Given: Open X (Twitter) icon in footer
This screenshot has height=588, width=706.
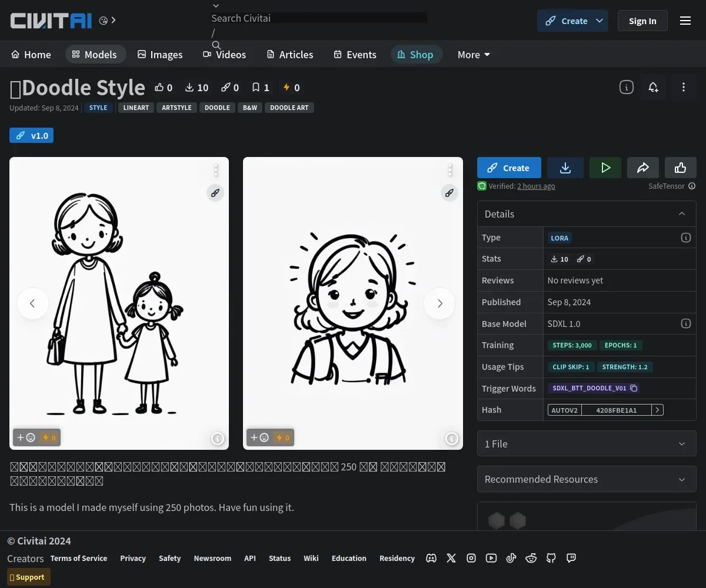Looking at the screenshot, I should pyautogui.click(x=451, y=558).
